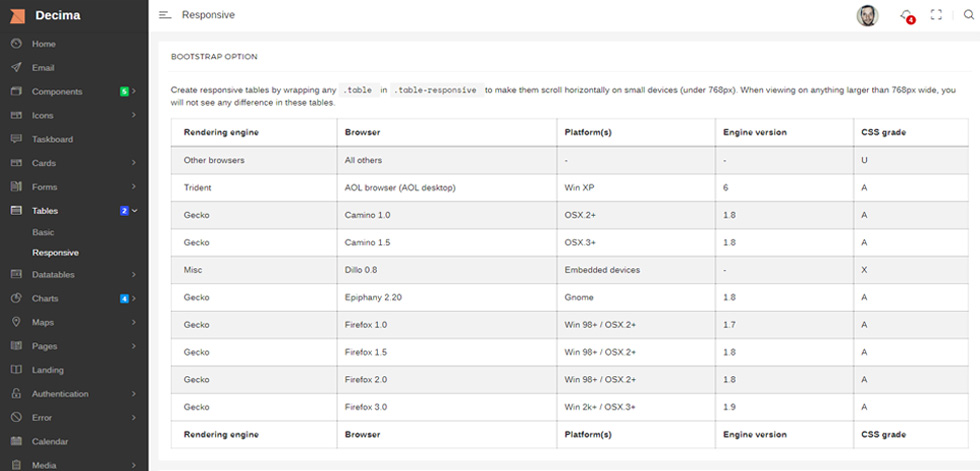The height and width of the screenshot is (471, 980).
Task: Expand the Datatables menu chevron
Action: click(134, 274)
